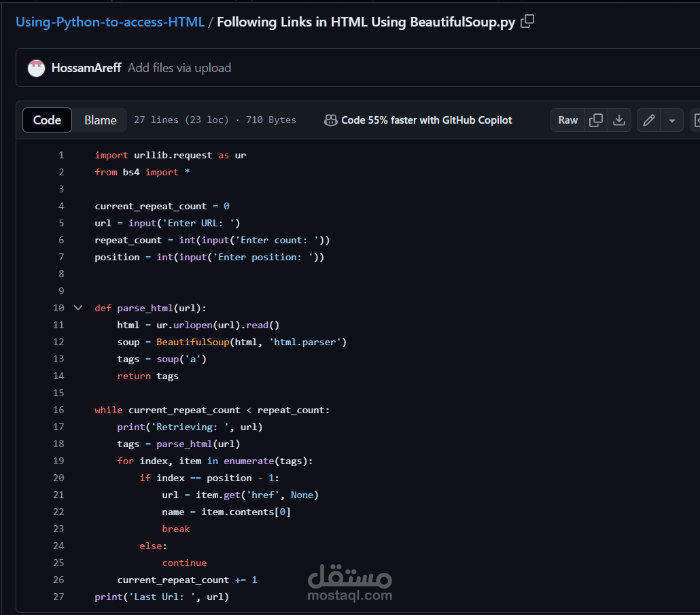The image size is (700, 615).
Task: Click the 'continue' statement
Action: click(184, 563)
